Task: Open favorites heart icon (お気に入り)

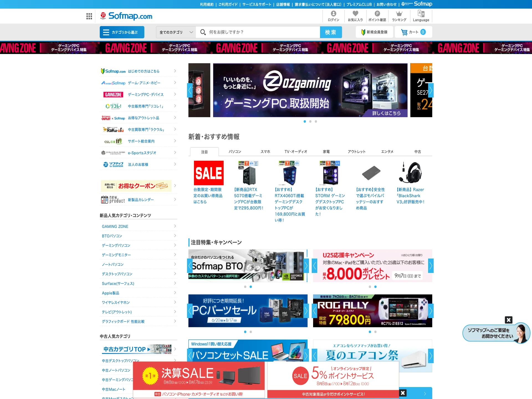Action: 355,16
